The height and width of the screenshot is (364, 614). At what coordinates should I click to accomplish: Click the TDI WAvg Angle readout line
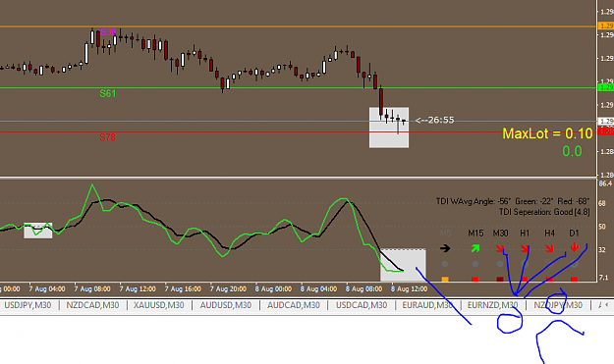(513, 201)
